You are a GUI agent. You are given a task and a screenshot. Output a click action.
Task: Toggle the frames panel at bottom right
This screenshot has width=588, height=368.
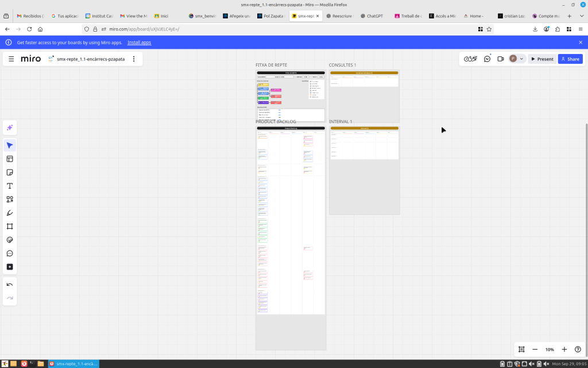[521, 349]
